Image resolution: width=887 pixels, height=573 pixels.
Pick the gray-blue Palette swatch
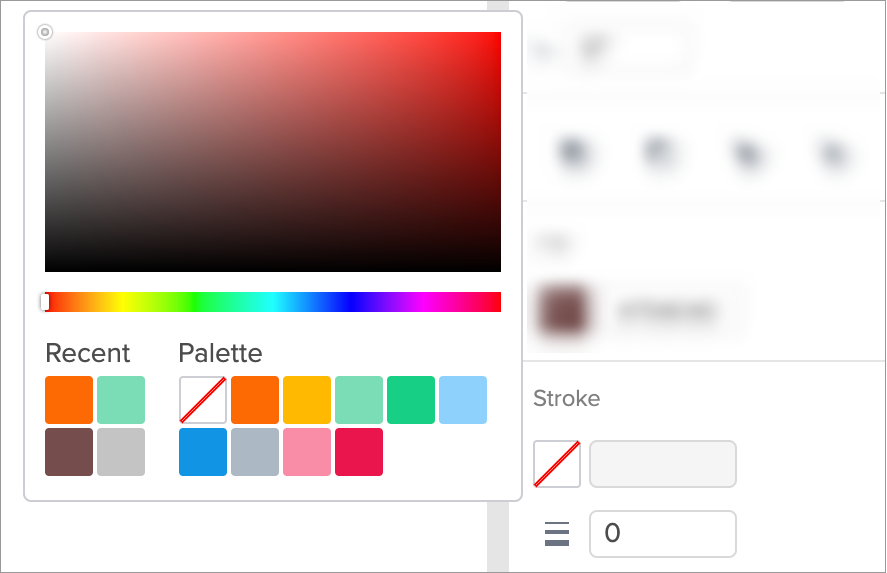(255, 452)
